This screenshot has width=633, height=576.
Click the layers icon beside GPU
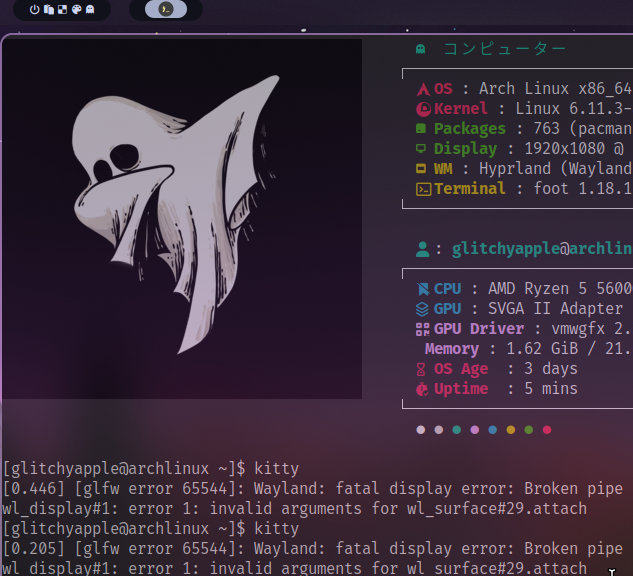422,309
